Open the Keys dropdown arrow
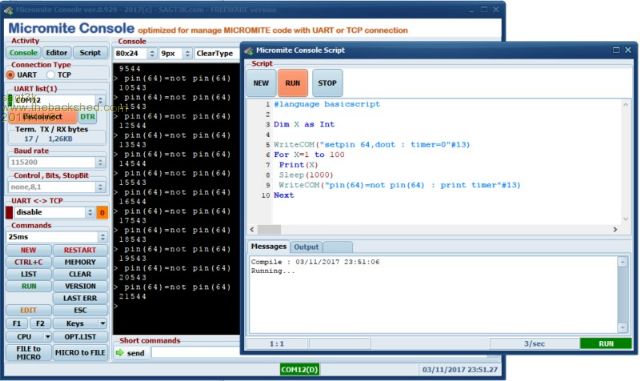 click(x=102, y=323)
